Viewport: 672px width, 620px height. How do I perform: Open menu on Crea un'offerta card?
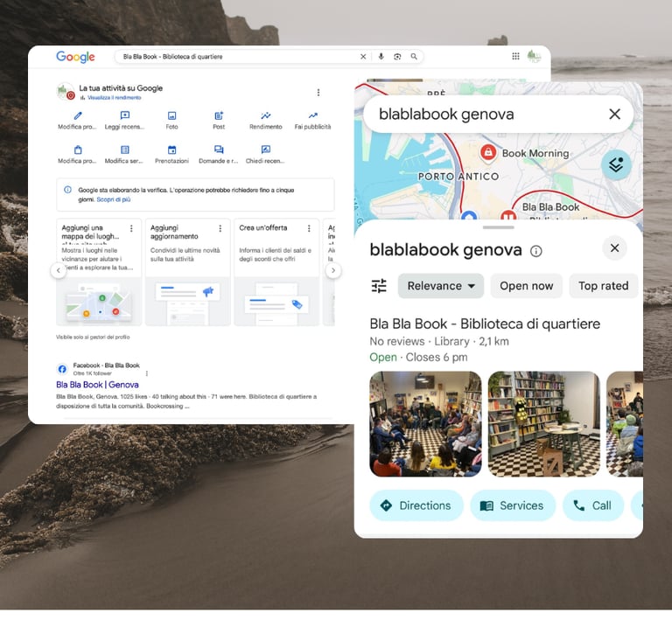click(x=309, y=228)
